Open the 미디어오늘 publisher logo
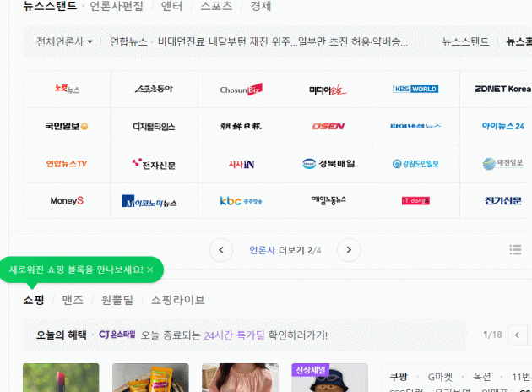532x392 pixels. pos(328,90)
